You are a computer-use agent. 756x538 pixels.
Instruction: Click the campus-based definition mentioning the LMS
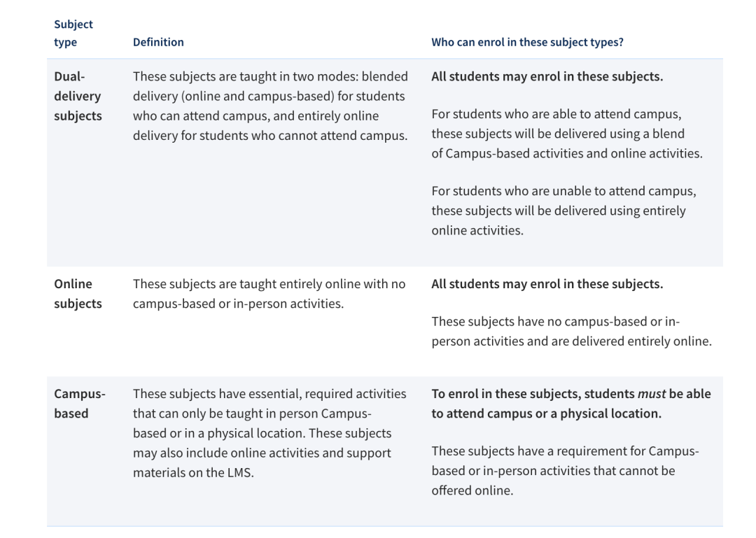(x=269, y=433)
